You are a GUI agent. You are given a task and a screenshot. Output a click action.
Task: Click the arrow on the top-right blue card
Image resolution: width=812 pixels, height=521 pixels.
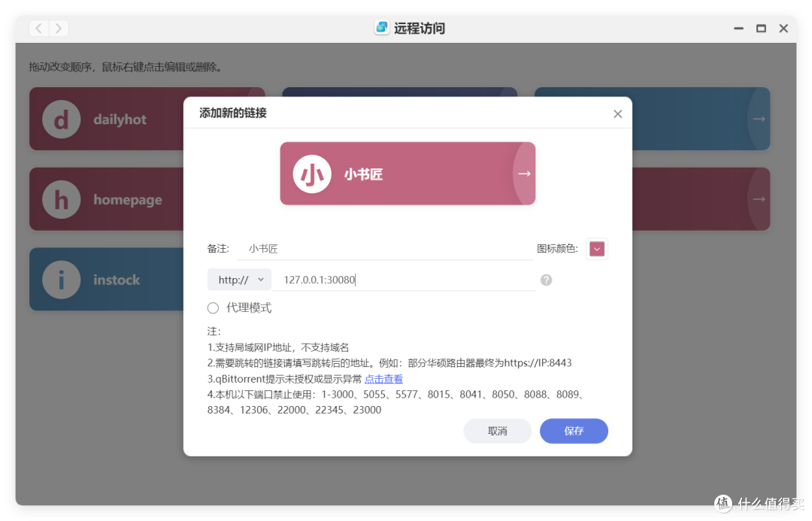(x=759, y=119)
